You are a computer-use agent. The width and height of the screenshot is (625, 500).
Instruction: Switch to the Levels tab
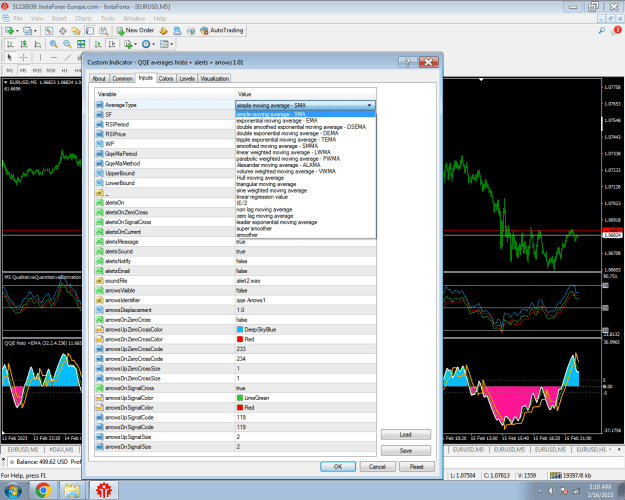coord(187,79)
